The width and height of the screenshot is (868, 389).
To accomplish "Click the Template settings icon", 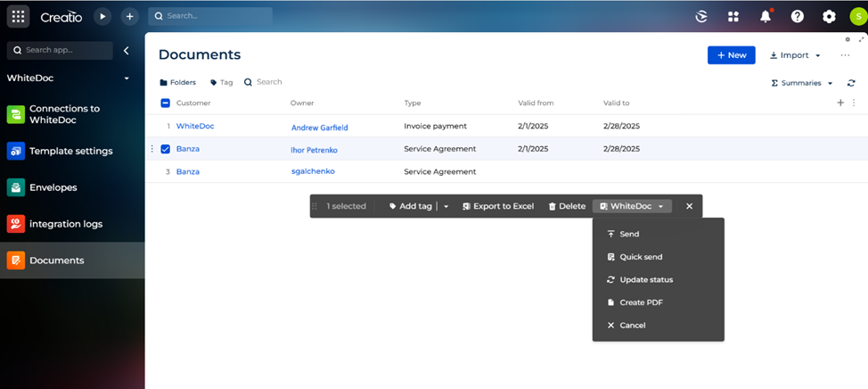I will [15, 151].
